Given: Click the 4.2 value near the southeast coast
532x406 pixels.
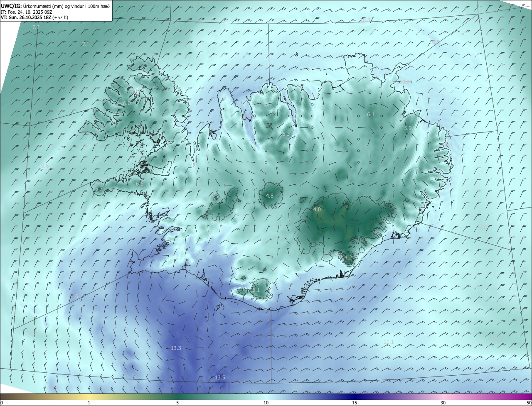Looking at the screenshot, I should coord(348,258).
